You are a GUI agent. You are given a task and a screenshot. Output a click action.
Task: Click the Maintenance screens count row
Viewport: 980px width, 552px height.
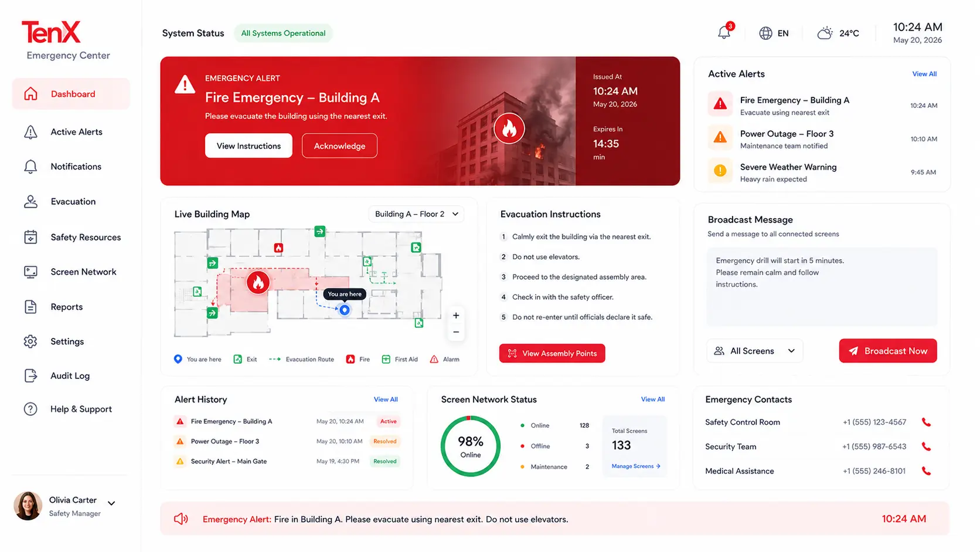click(555, 467)
